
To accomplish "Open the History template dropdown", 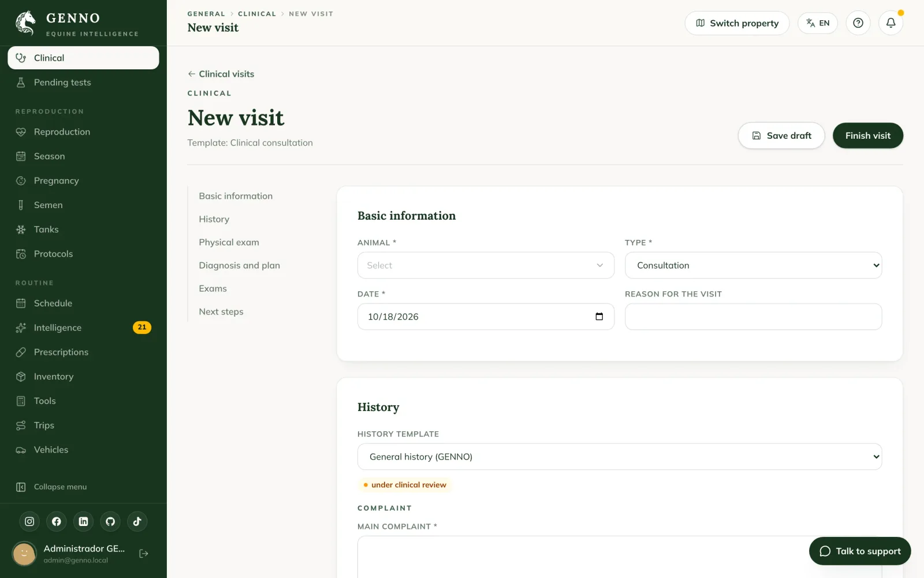I will pos(620,457).
